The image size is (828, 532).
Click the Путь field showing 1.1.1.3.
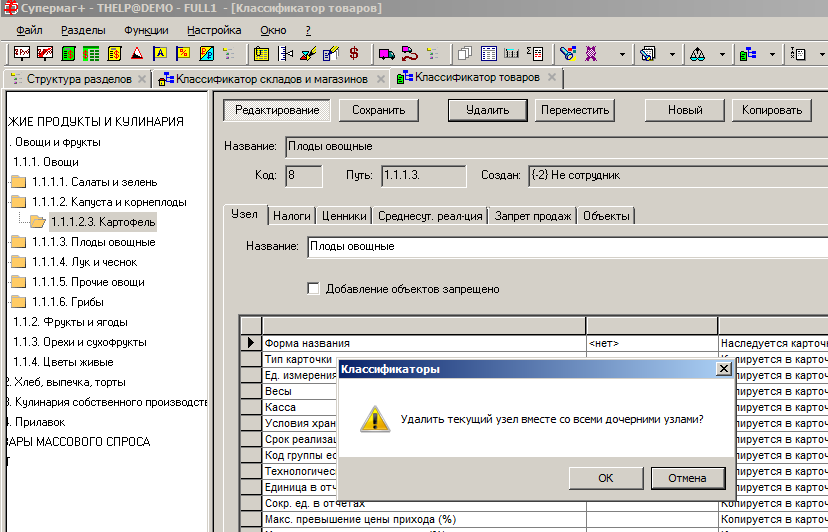424,175
